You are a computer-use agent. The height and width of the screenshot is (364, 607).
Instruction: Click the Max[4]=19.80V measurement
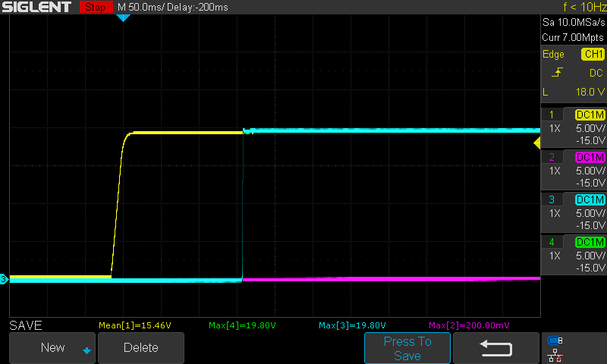click(242, 325)
